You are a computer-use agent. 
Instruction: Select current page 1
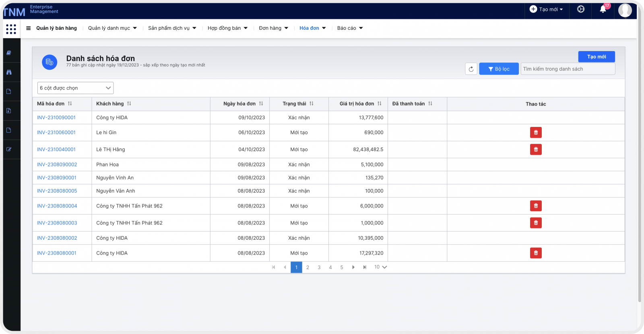coord(297,267)
